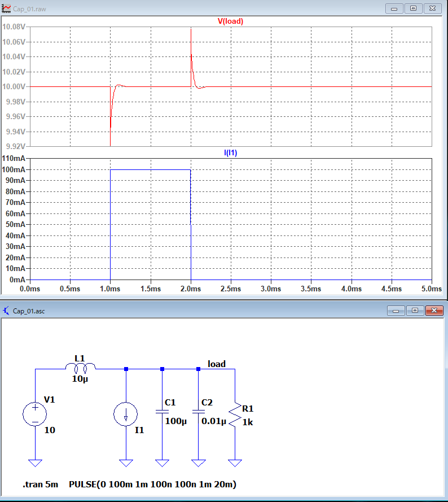Click the .tran 5m simulation directive

[x=41, y=484]
